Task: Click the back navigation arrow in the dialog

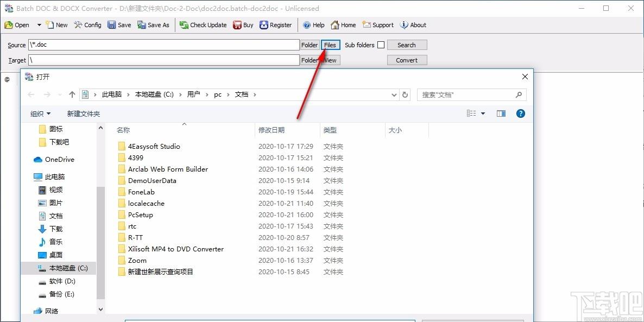Action: [x=31, y=94]
